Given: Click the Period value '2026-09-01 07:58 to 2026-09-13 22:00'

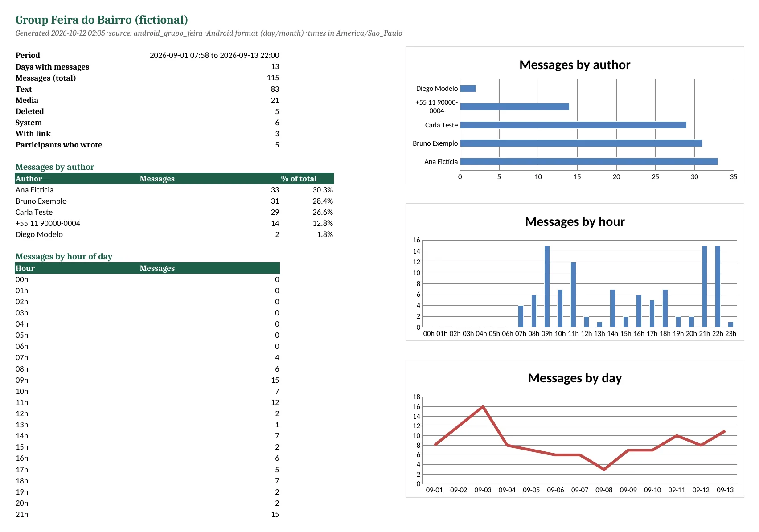Looking at the screenshot, I should click(214, 55).
